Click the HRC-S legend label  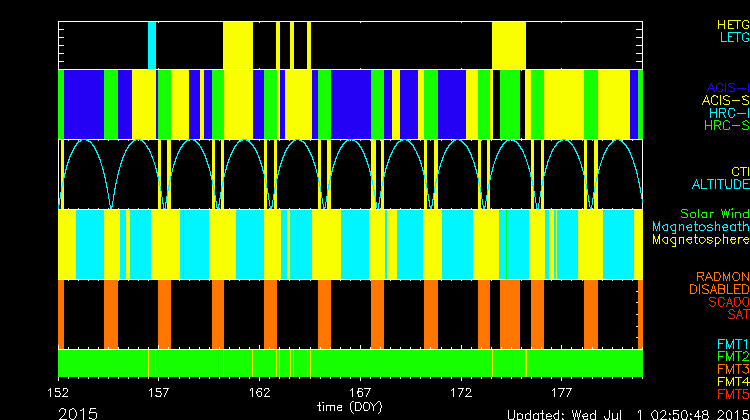(x=726, y=126)
